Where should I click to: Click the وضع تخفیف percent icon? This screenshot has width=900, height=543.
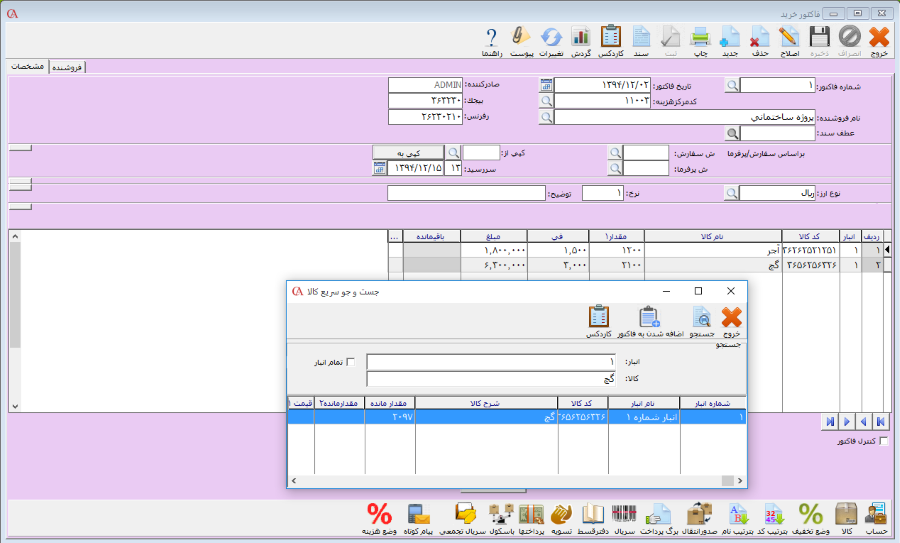coord(810,515)
